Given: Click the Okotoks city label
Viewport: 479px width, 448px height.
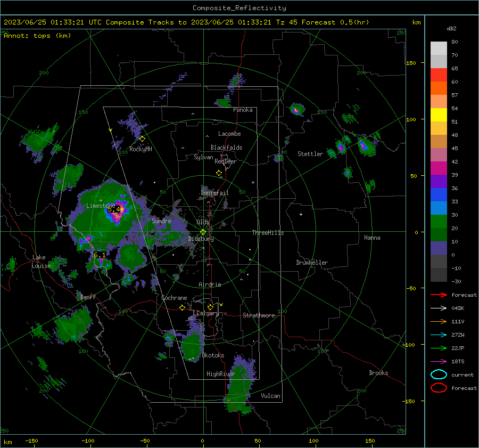Looking at the screenshot, I should (213, 355).
